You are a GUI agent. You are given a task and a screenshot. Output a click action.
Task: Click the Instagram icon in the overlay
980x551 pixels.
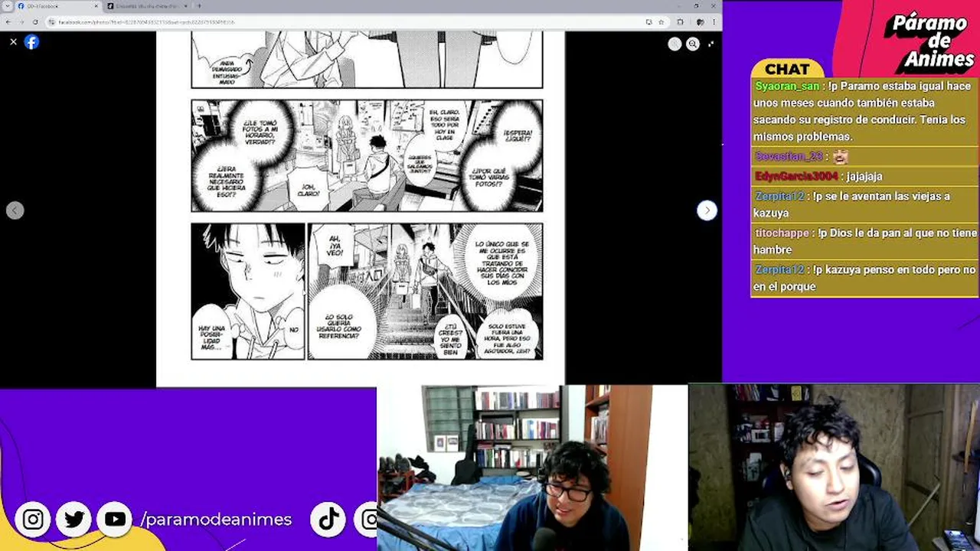click(x=33, y=520)
